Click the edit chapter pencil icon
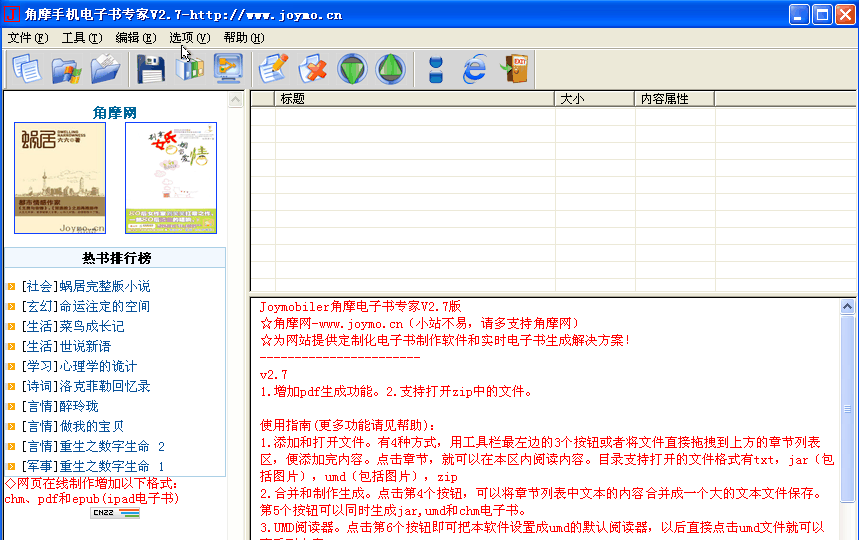Image resolution: width=859 pixels, height=540 pixels. pyautogui.click(x=273, y=70)
